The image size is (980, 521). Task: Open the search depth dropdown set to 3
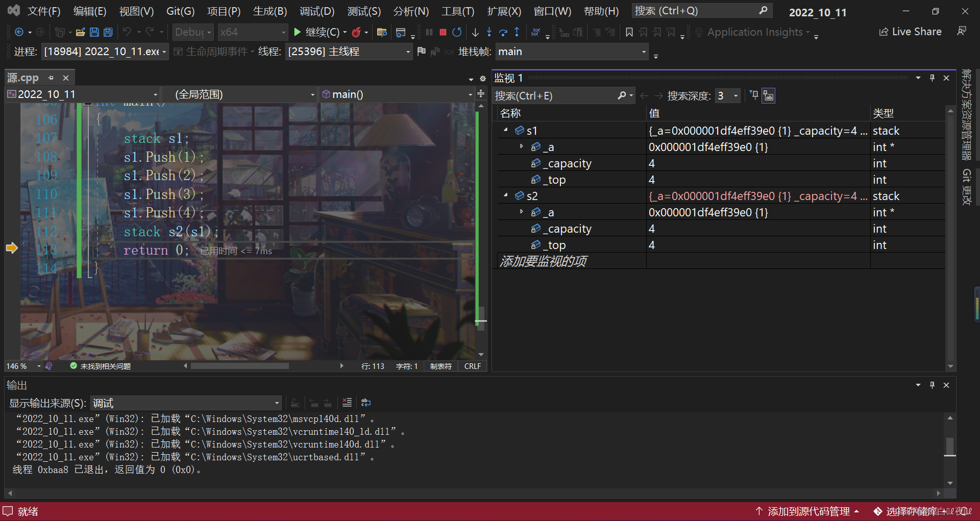coord(727,95)
